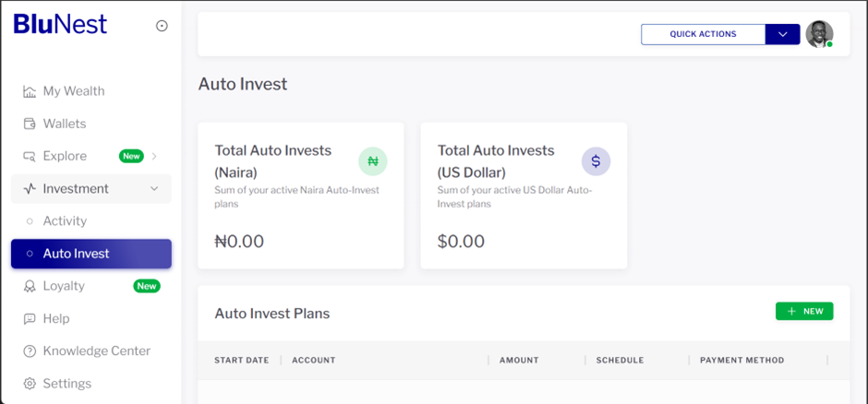The width and height of the screenshot is (868, 404).
Task: Collapse sidebar using circle toggle icon
Action: click(x=163, y=26)
